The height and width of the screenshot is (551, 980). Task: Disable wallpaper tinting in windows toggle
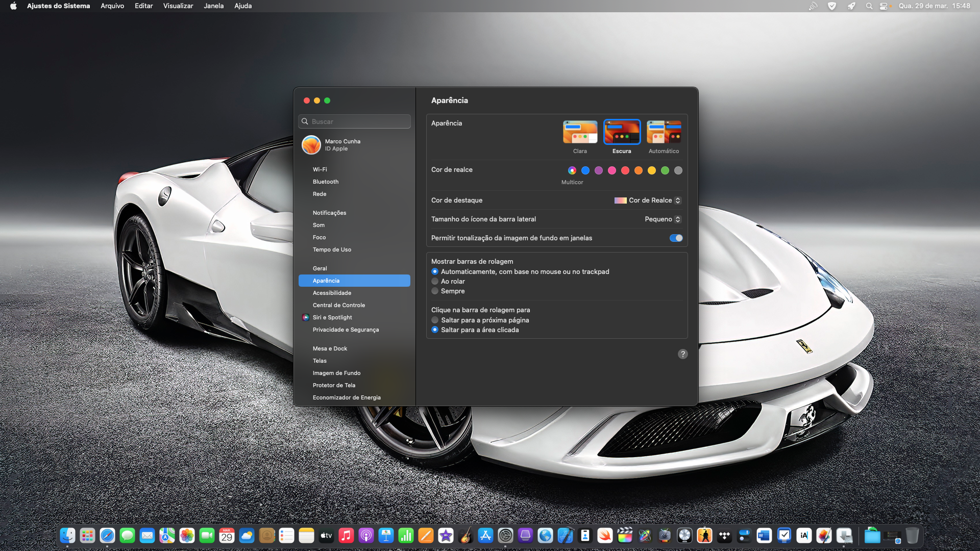676,238
